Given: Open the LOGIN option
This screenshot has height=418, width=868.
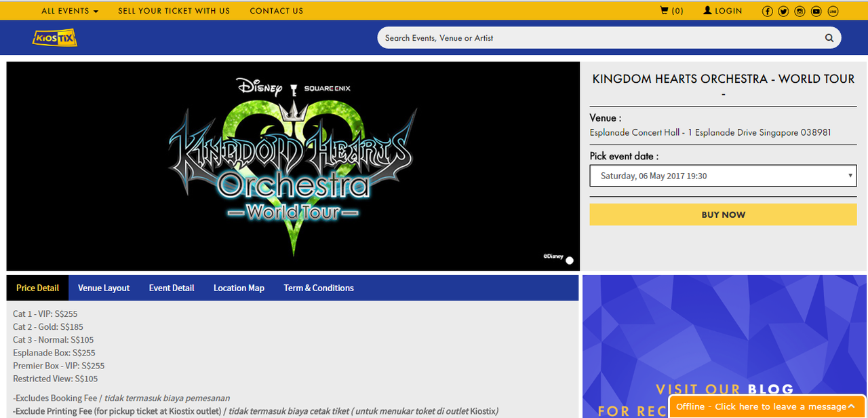Looking at the screenshot, I should pos(722,10).
